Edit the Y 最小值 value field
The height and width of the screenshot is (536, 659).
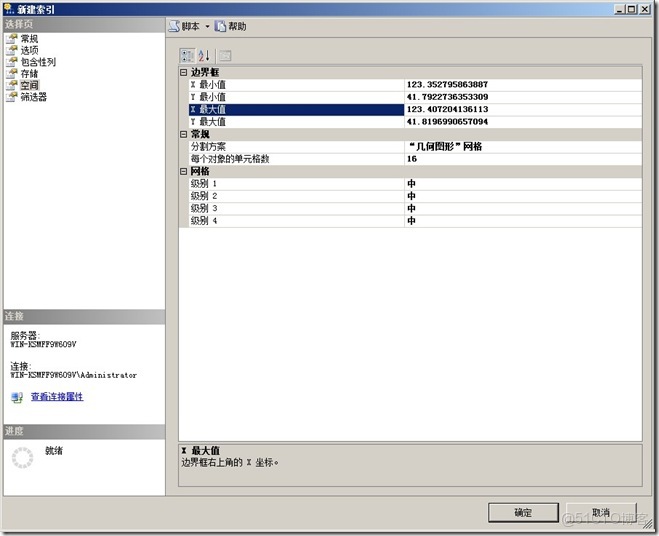[523, 97]
